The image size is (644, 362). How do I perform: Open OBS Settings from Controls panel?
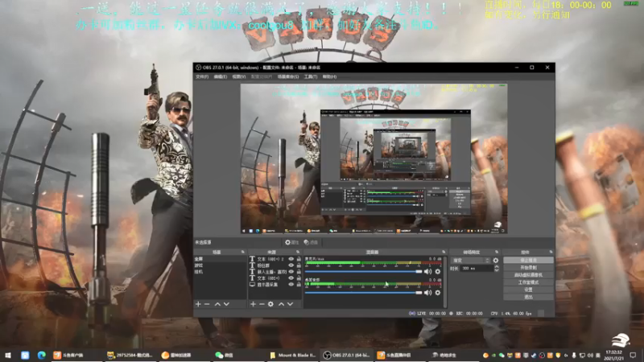528,290
